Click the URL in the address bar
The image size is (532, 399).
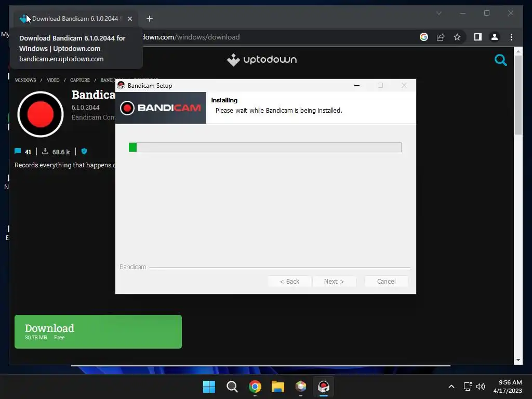[x=191, y=37]
